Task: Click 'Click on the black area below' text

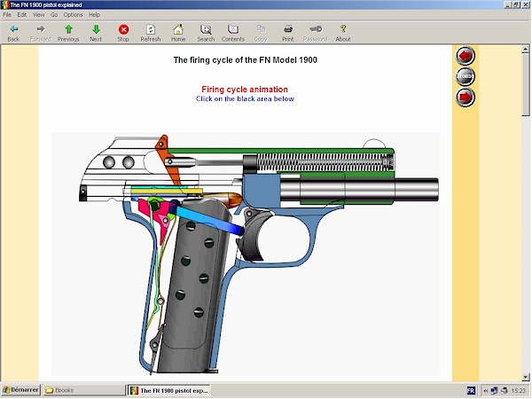Action: click(x=245, y=98)
